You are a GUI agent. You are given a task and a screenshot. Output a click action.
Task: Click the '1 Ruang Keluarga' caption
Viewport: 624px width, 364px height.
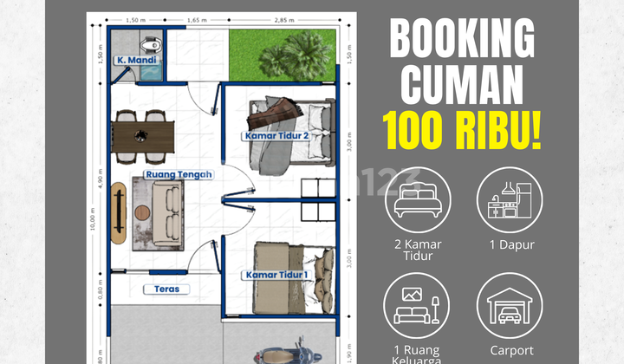(x=417, y=354)
